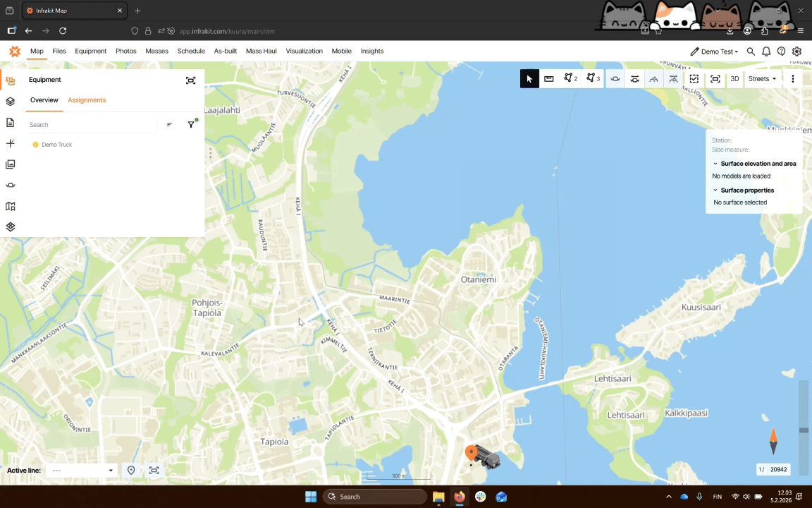Open the Files menu
The height and width of the screenshot is (508, 812).
tap(59, 51)
